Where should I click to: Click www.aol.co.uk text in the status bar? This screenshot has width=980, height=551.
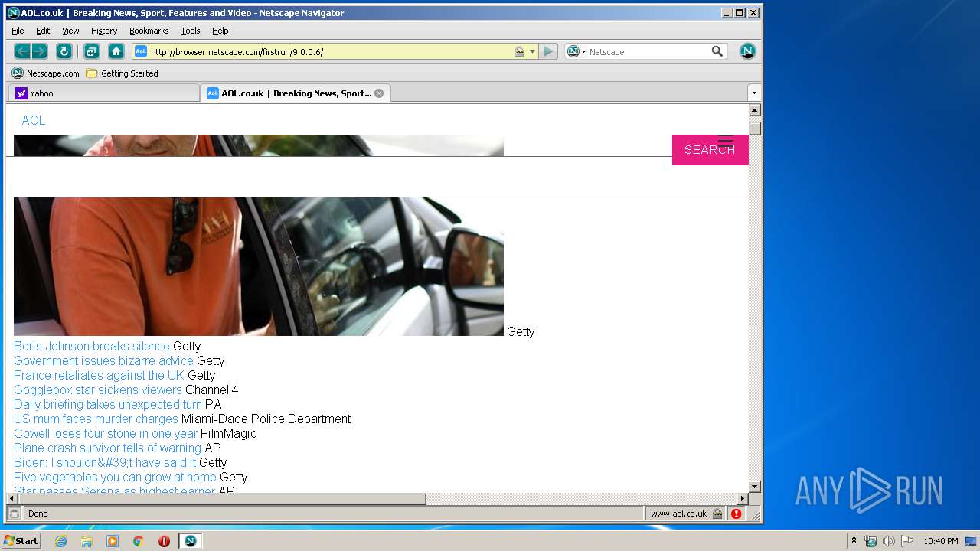[678, 514]
